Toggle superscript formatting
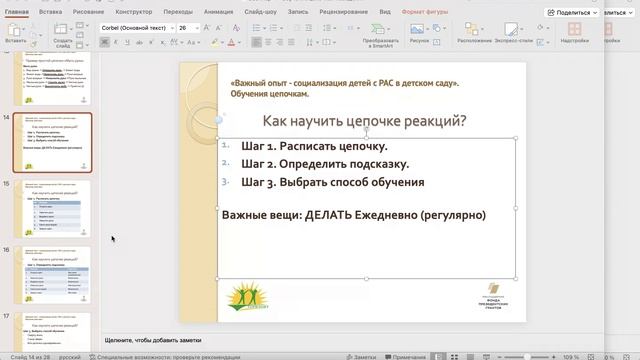Screen dimensions: 640x360 click(151, 42)
